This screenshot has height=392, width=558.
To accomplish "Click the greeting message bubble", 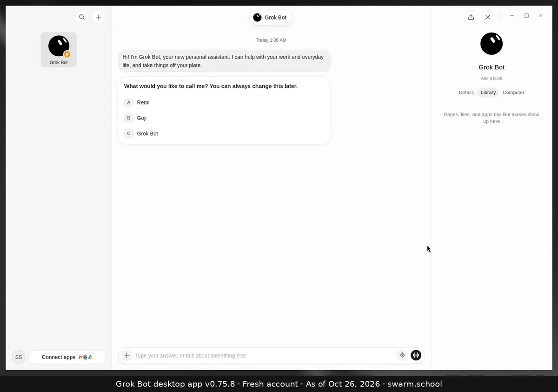I will tap(224, 61).
